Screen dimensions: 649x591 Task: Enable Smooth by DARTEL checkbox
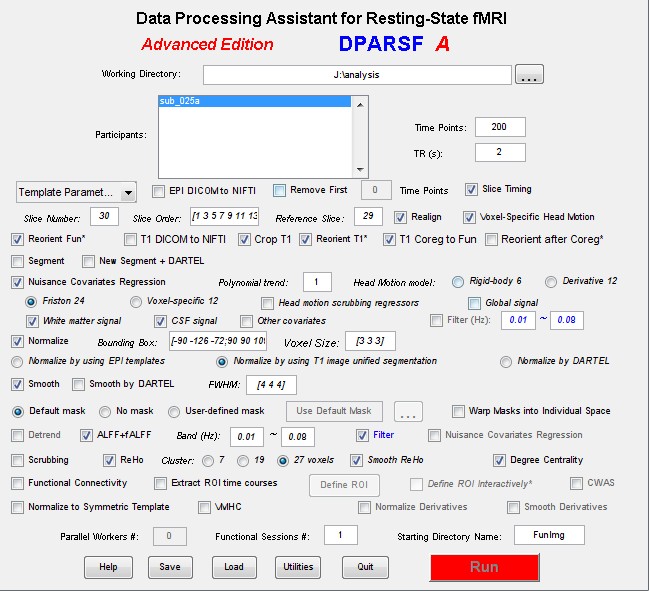pyautogui.click(x=78, y=384)
